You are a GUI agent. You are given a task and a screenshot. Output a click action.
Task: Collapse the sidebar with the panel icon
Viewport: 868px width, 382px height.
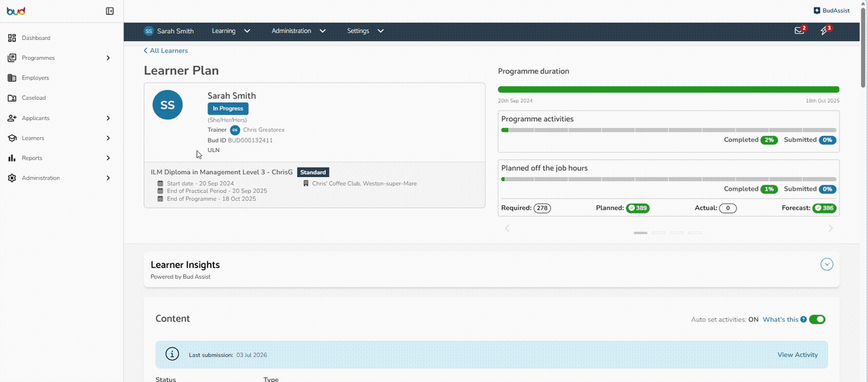110,11
